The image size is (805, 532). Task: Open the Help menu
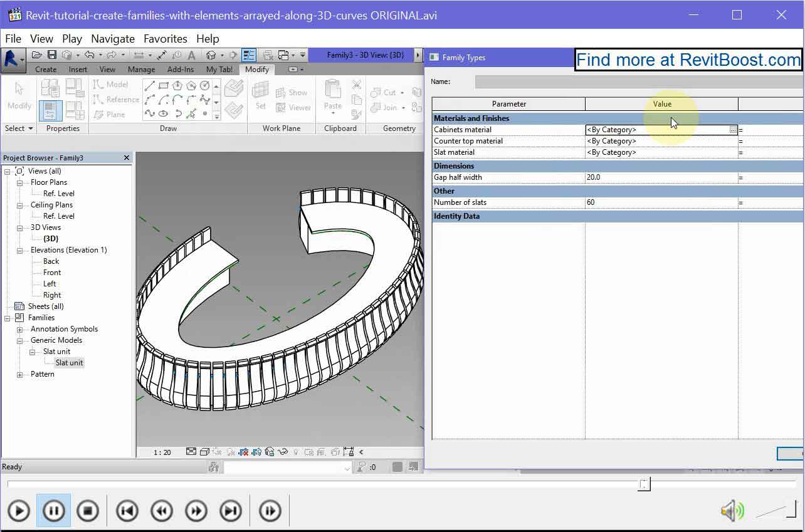pyautogui.click(x=208, y=39)
